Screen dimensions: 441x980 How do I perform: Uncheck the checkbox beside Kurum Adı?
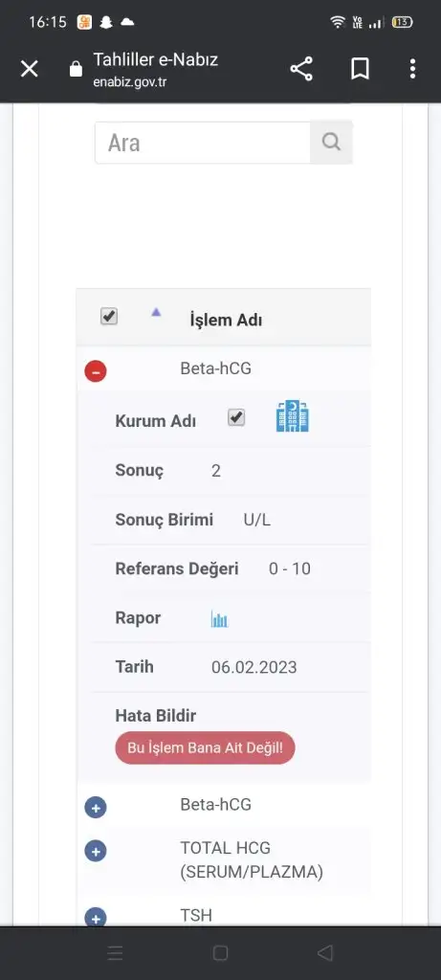(236, 417)
